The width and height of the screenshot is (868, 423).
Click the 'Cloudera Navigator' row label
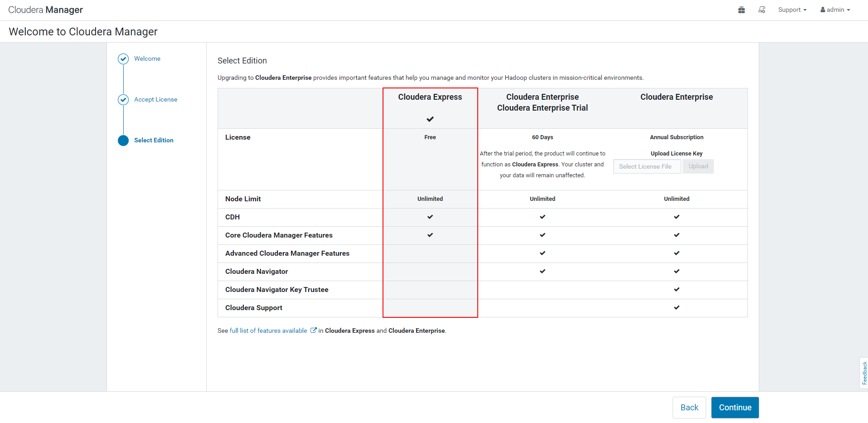(x=257, y=272)
